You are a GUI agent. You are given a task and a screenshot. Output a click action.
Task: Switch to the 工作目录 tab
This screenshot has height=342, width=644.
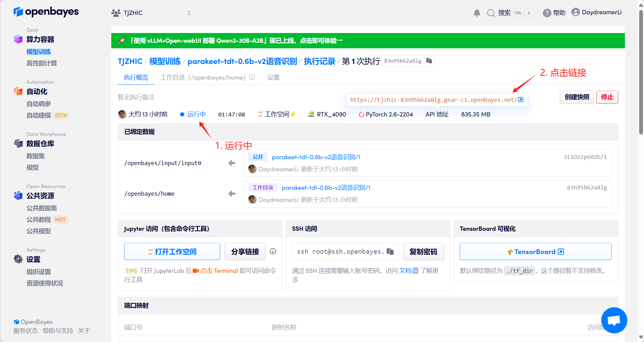point(203,78)
